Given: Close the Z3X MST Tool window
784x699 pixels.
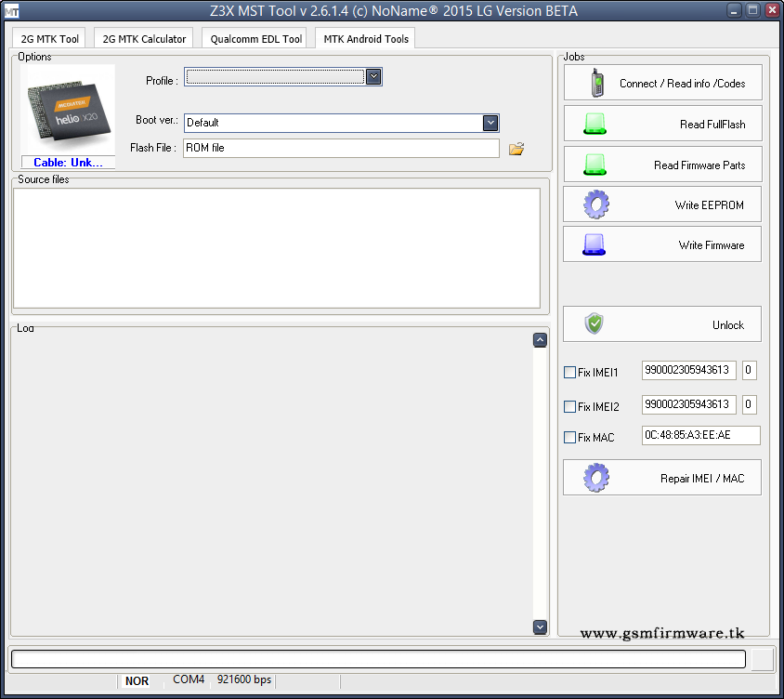Looking at the screenshot, I should pyautogui.click(x=772, y=10).
